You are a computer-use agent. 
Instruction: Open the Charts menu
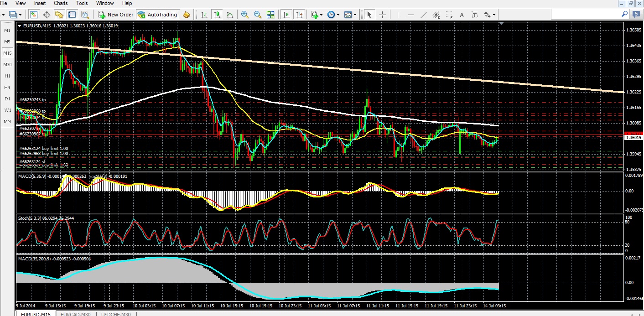[61, 3]
